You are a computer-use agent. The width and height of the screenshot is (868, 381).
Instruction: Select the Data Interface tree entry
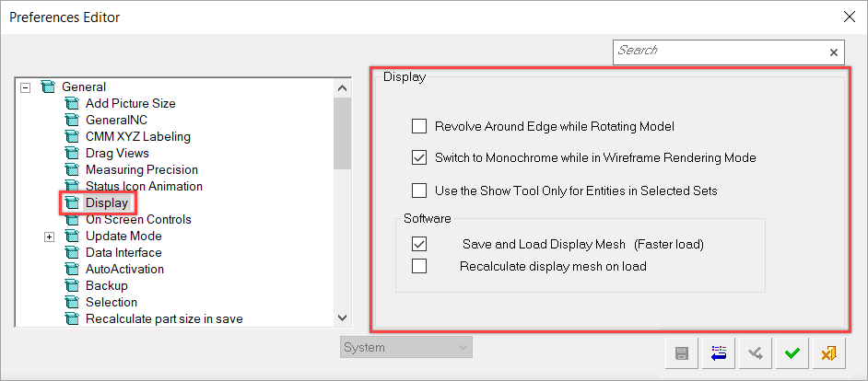(x=123, y=253)
